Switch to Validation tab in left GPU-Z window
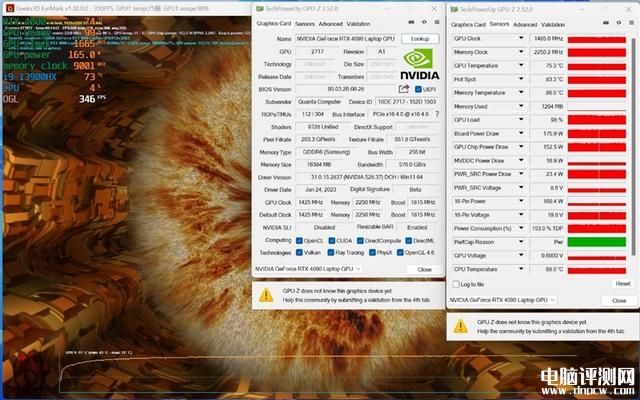 coord(358,24)
